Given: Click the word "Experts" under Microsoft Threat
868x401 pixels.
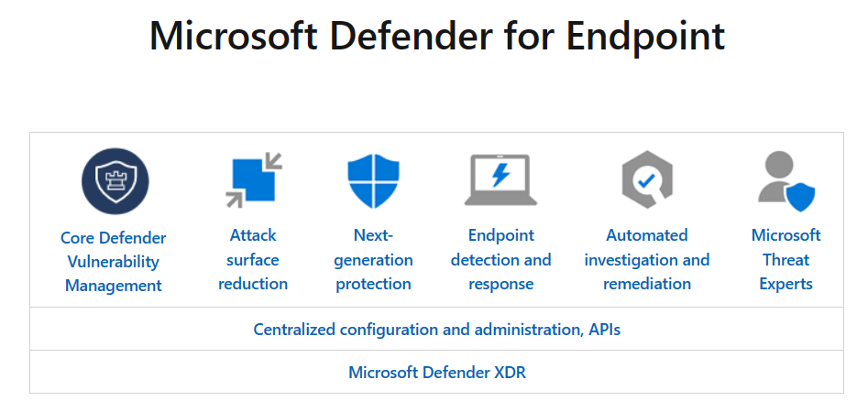Looking at the screenshot, I should pyautogui.click(x=786, y=284).
